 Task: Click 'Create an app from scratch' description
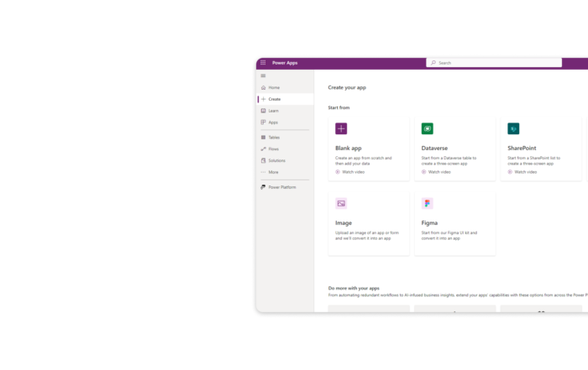[x=364, y=160]
